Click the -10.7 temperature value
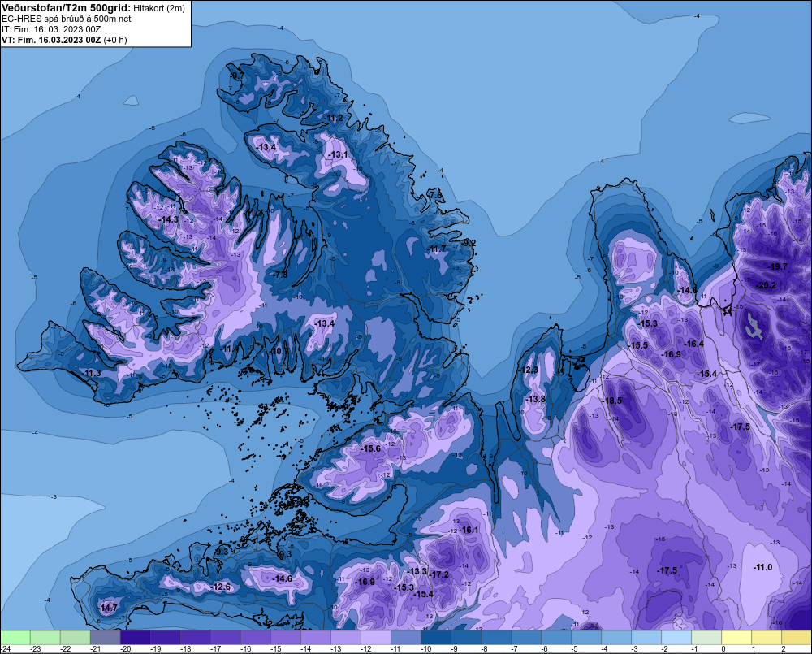The height and width of the screenshot is (654, 812). [280, 351]
